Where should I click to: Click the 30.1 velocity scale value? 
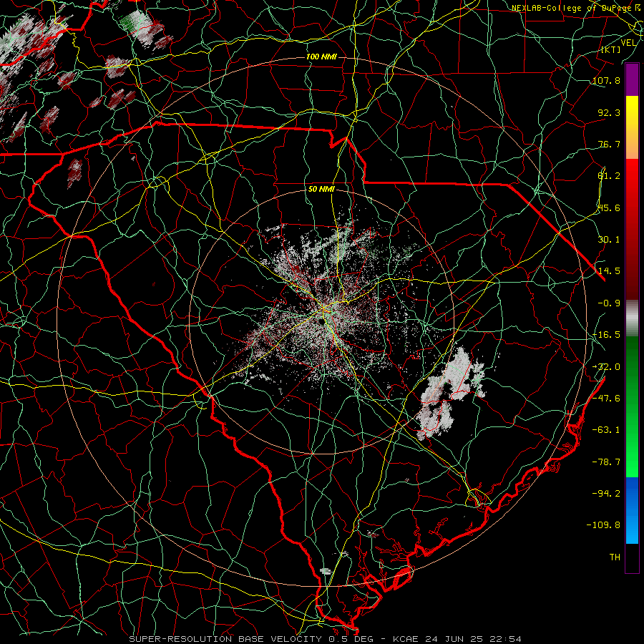[x=610, y=240]
